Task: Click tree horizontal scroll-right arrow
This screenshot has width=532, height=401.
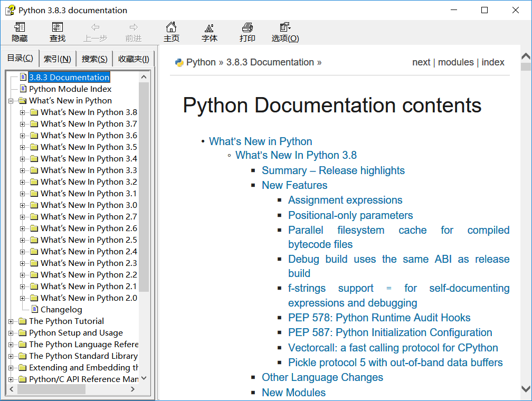Action: click(132, 389)
